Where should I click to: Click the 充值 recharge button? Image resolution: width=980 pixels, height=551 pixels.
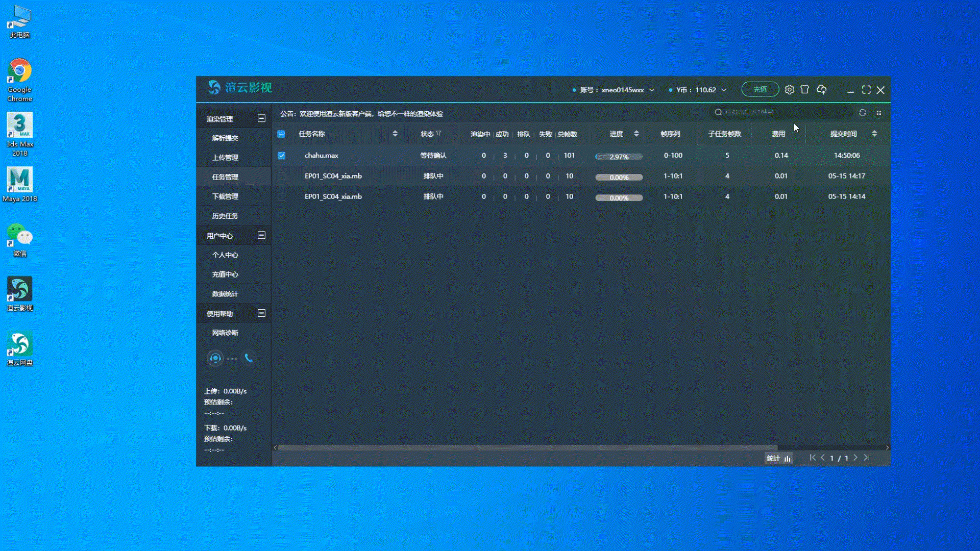tap(760, 90)
